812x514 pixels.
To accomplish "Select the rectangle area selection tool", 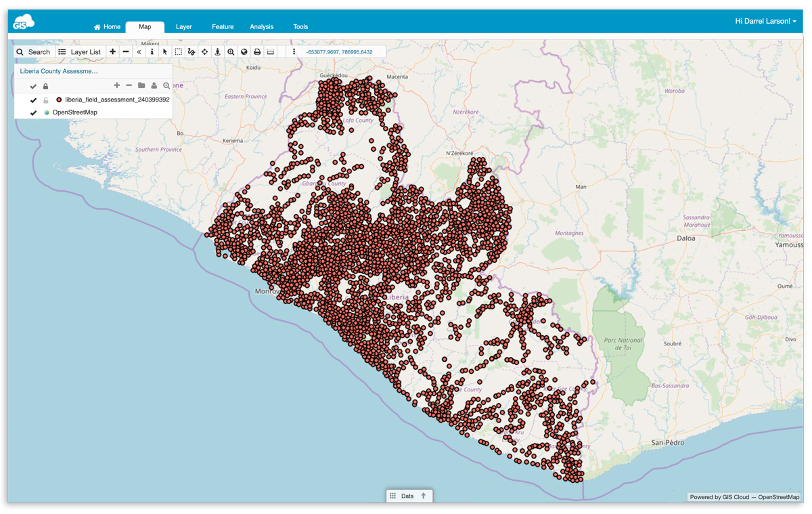I will [178, 51].
